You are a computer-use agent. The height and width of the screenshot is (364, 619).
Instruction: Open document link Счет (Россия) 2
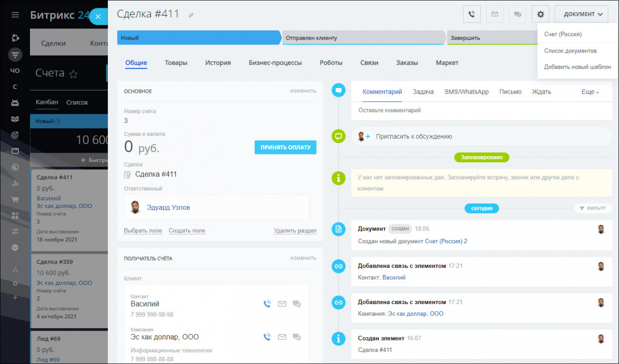coord(446,241)
